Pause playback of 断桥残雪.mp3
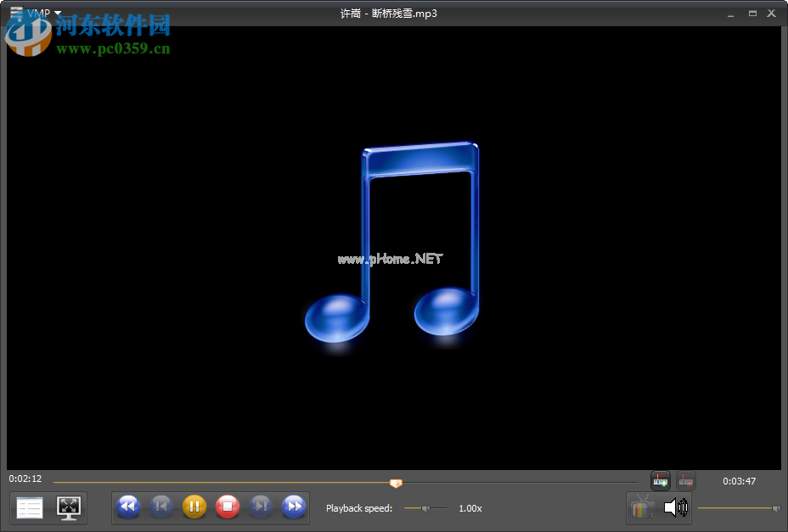Image resolution: width=788 pixels, height=532 pixels. (x=194, y=507)
